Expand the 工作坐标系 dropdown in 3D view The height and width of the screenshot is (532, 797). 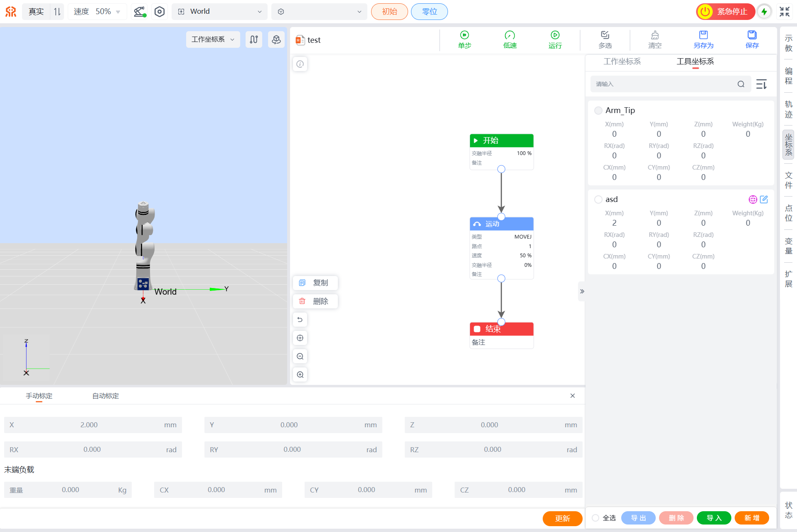coord(213,39)
